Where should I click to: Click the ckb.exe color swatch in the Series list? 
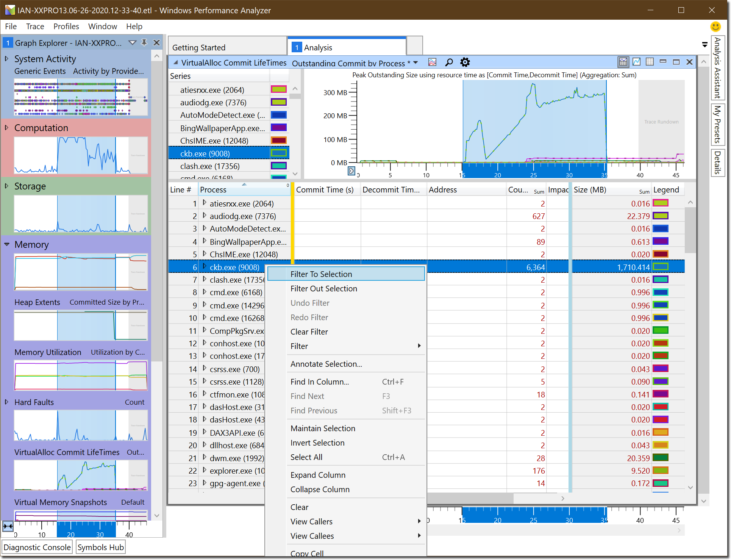[279, 153]
